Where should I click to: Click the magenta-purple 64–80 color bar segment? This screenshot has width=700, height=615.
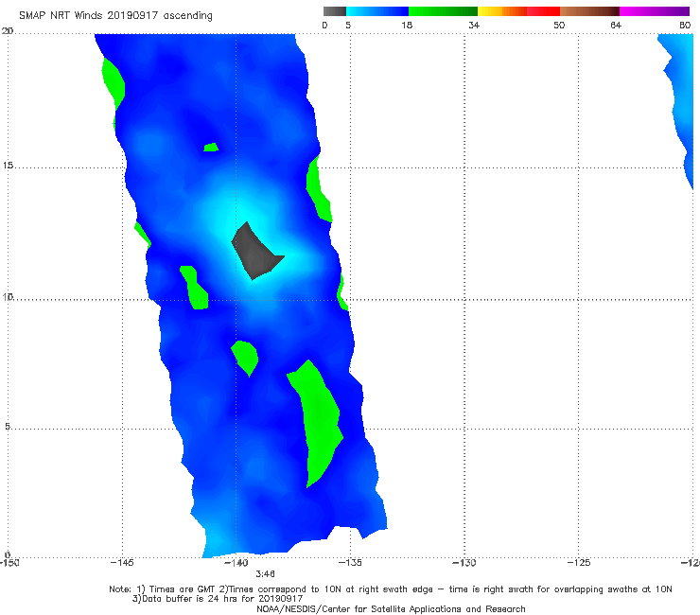[655, 11]
